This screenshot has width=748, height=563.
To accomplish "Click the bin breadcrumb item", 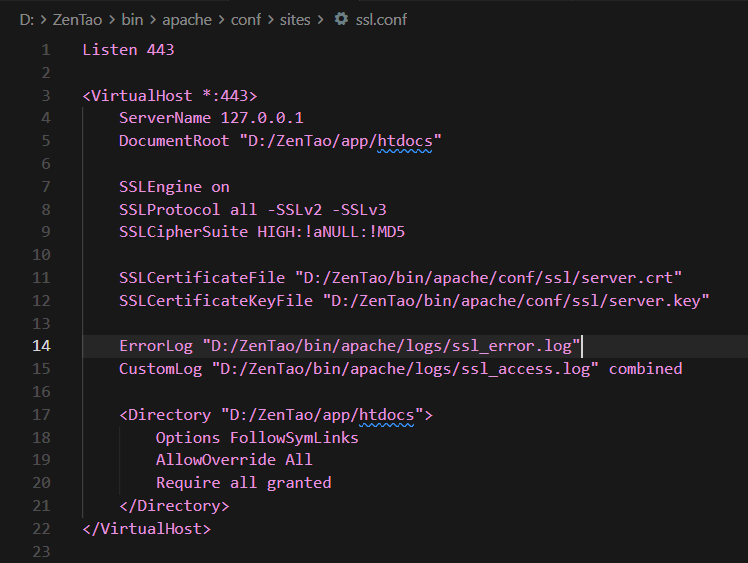I will click(132, 19).
